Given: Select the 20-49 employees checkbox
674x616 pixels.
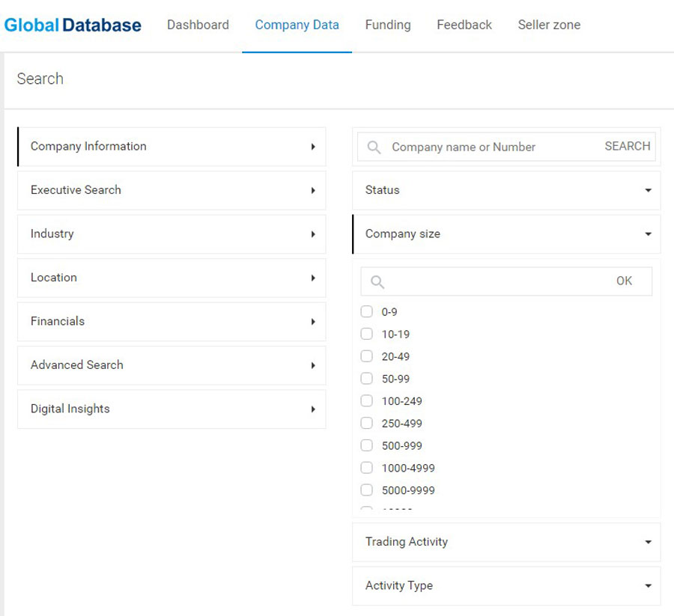Looking at the screenshot, I should (367, 356).
